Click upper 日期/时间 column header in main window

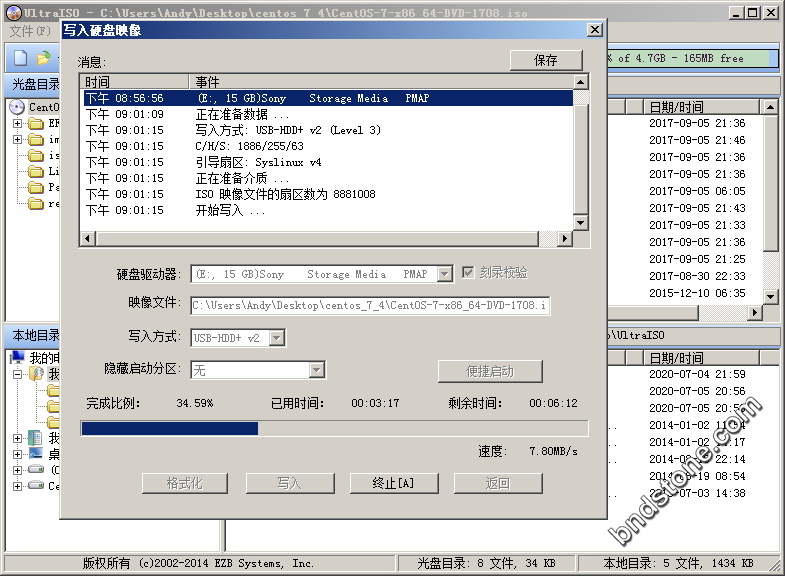(x=701, y=107)
